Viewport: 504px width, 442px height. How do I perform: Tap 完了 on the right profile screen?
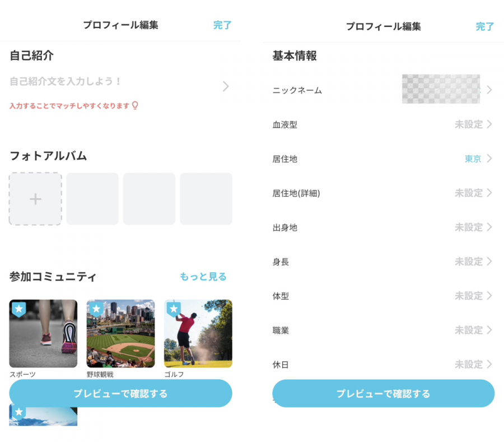coord(485,26)
